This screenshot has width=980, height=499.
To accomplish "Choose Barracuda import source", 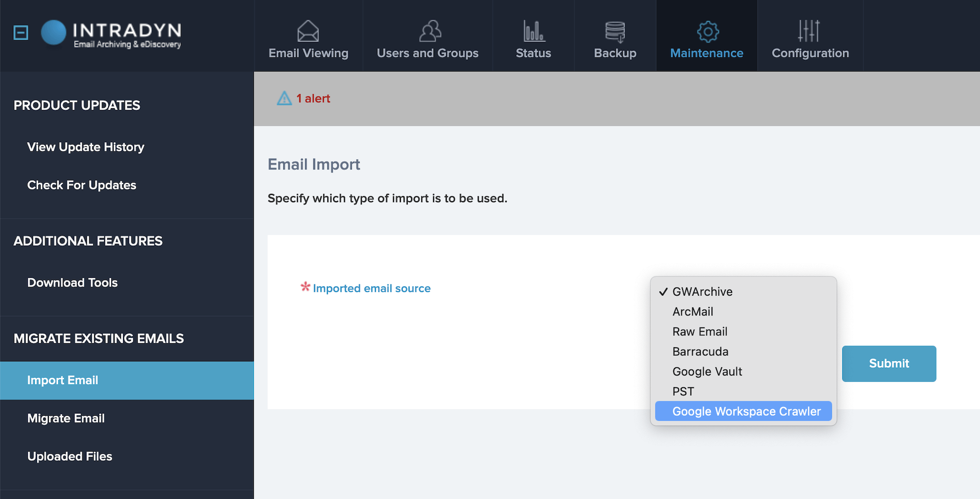I will (743, 352).
